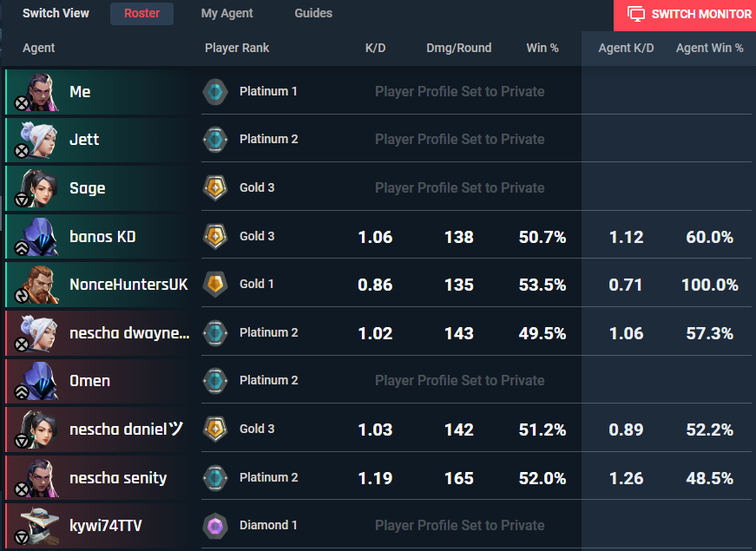
Task: Click the damage per round value 143
Action: coord(458,333)
